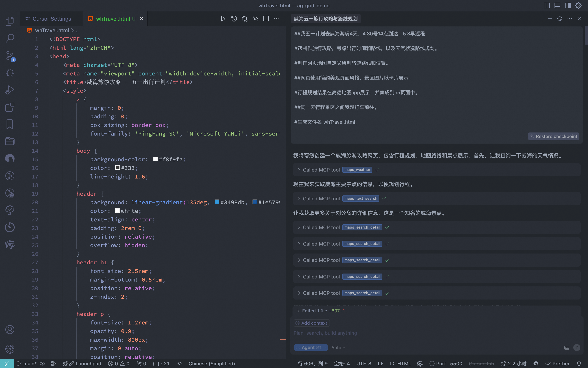
Task: Click Add context button
Action: click(312, 323)
